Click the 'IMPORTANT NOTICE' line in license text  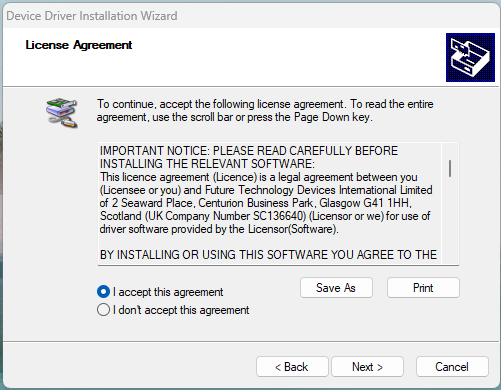click(249, 151)
